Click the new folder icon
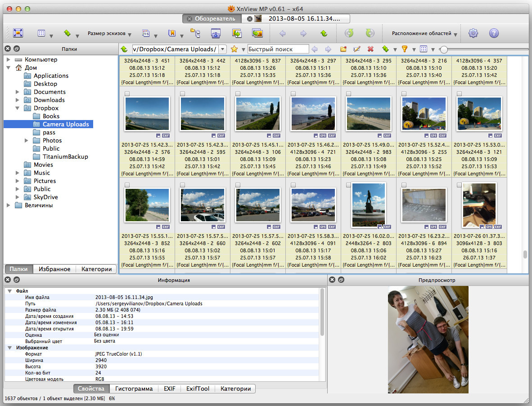Image resolution: width=532 pixels, height=406 pixels. pyautogui.click(x=343, y=49)
